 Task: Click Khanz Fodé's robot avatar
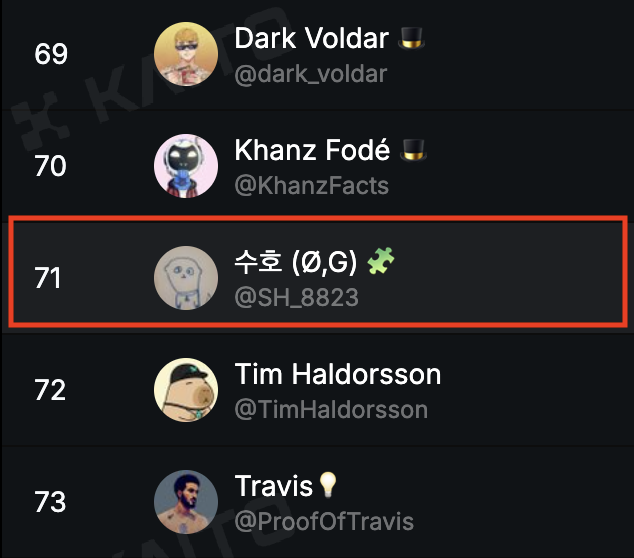pyautogui.click(x=186, y=166)
